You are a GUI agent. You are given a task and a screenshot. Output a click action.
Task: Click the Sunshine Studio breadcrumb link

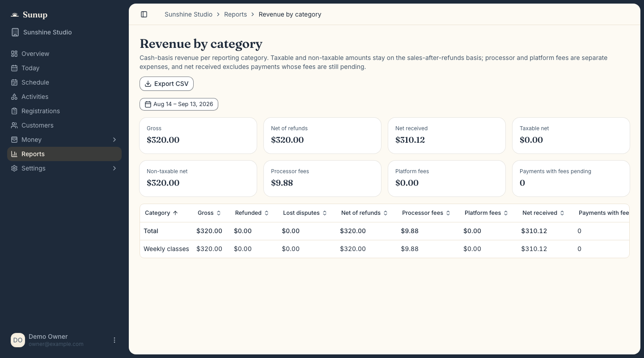[188, 14]
